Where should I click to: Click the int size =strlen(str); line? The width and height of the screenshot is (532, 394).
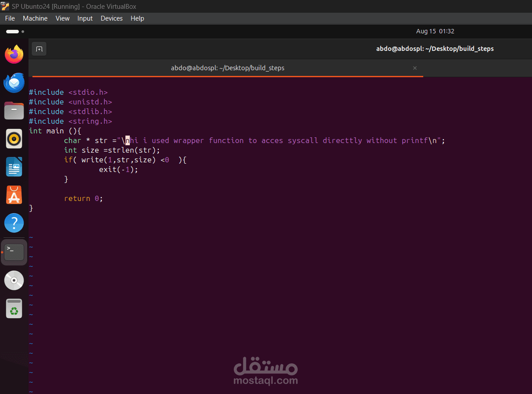point(112,150)
